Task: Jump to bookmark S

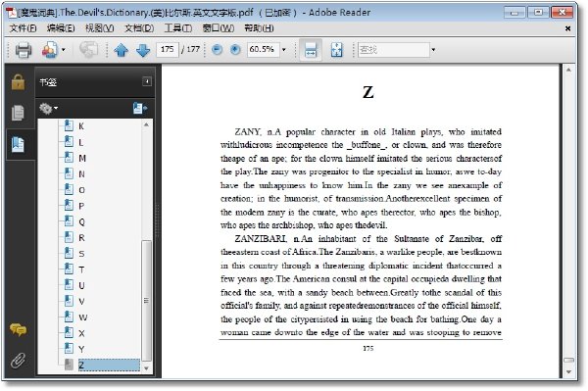Action: tap(81, 254)
